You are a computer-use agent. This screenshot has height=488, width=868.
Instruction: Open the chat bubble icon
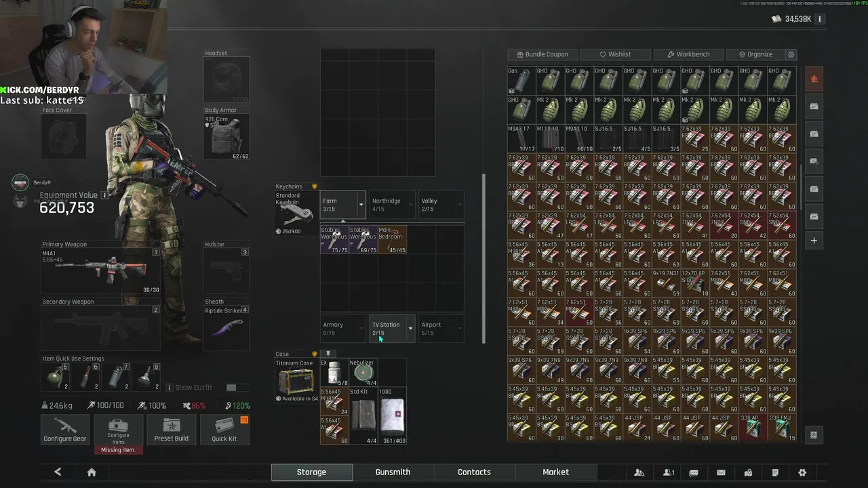(x=694, y=472)
